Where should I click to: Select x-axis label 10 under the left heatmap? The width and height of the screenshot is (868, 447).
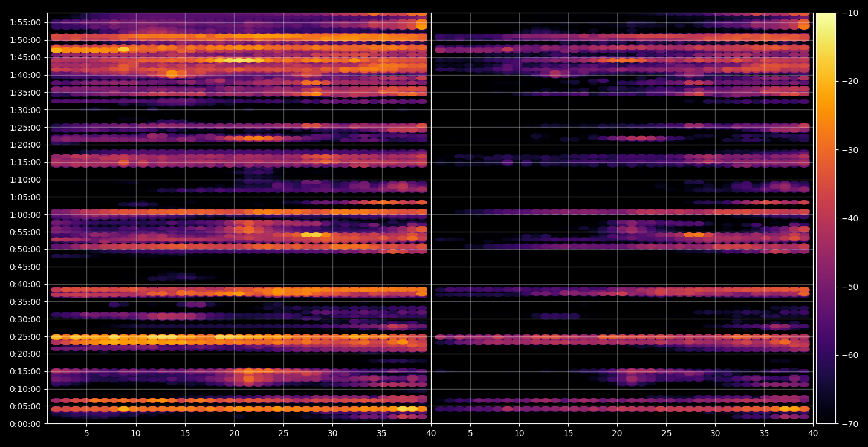135,434
